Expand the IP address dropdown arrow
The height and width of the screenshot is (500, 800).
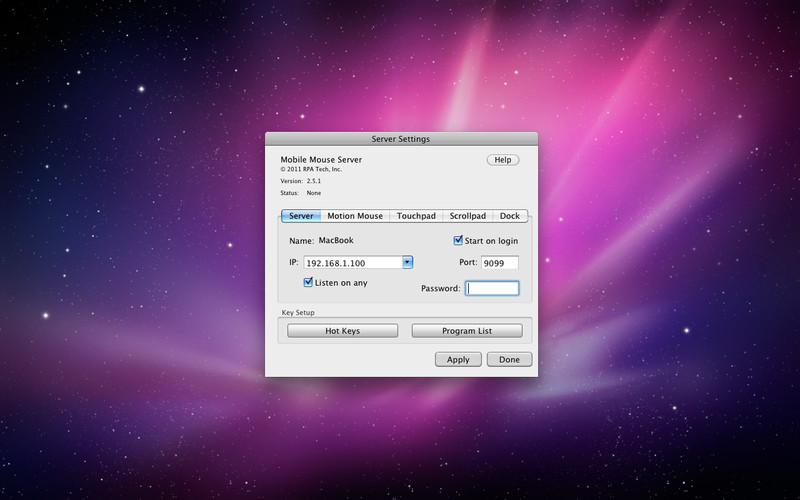(408, 263)
